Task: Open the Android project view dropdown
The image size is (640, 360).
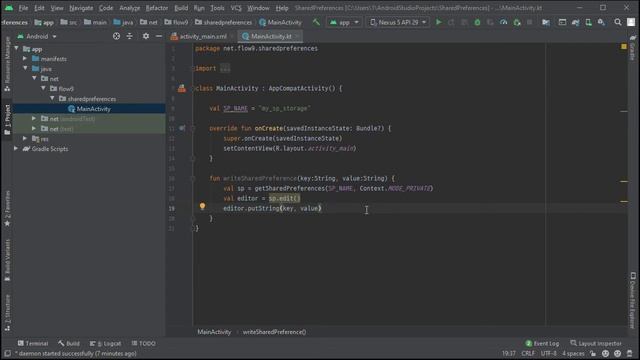Action: coord(37,36)
